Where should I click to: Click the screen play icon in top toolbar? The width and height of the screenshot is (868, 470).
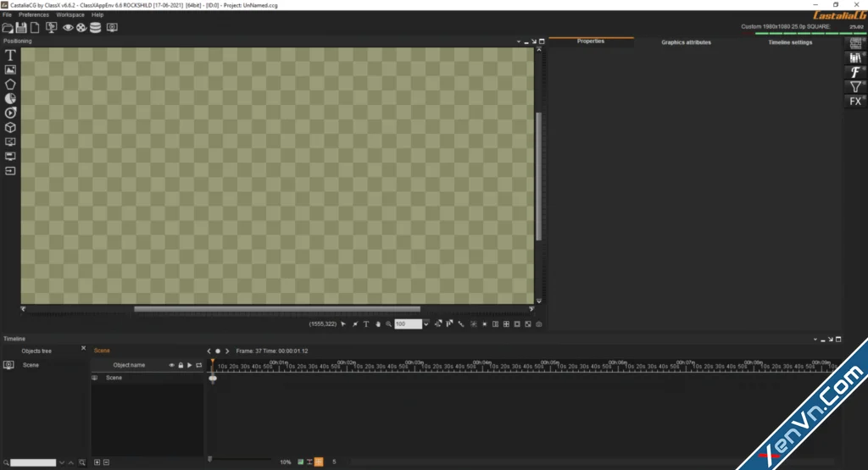(112, 27)
